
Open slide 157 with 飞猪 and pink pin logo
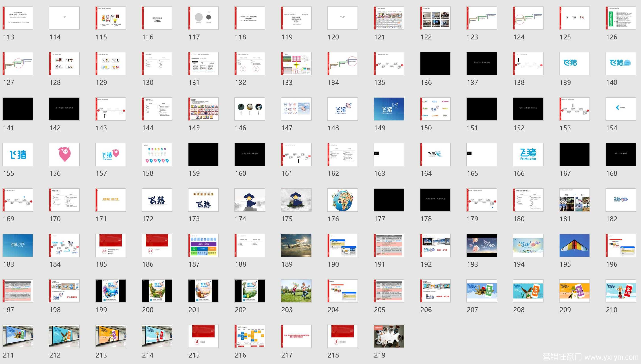(x=111, y=155)
